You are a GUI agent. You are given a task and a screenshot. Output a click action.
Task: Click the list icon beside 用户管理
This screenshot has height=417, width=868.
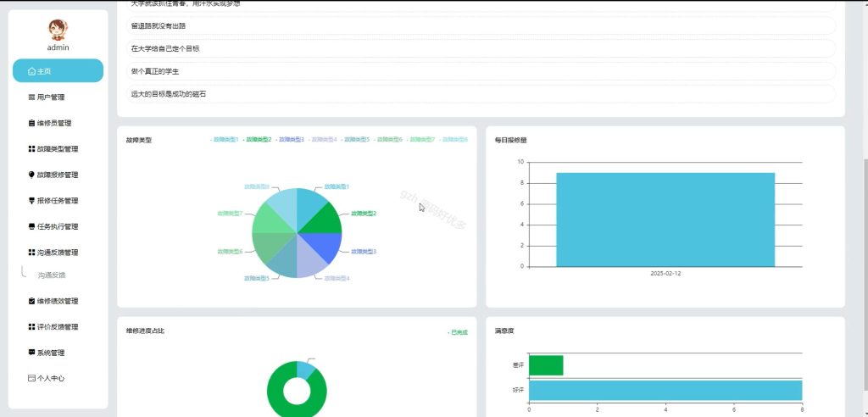coord(31,97)
